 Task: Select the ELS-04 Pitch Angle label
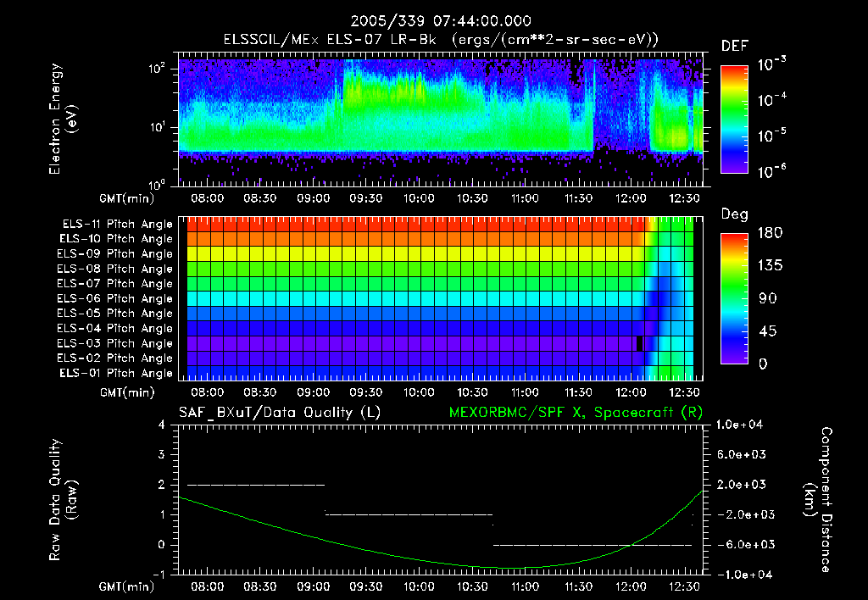115,328
